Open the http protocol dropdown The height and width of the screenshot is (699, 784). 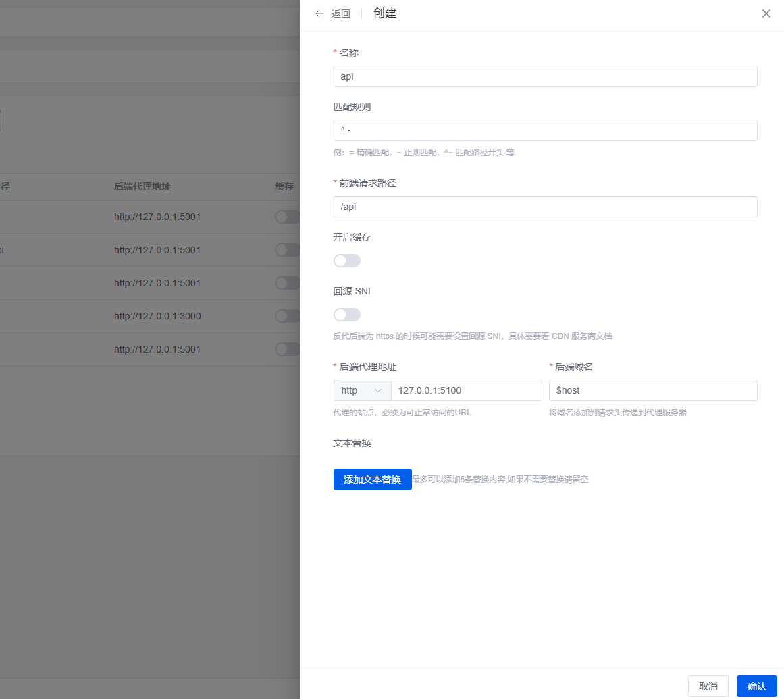click(362, 390)
